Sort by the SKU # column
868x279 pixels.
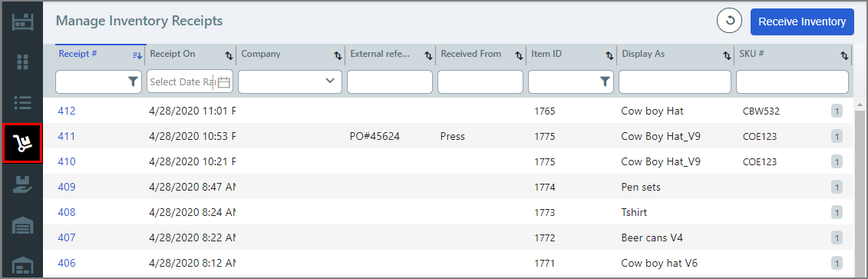point(844,55)
